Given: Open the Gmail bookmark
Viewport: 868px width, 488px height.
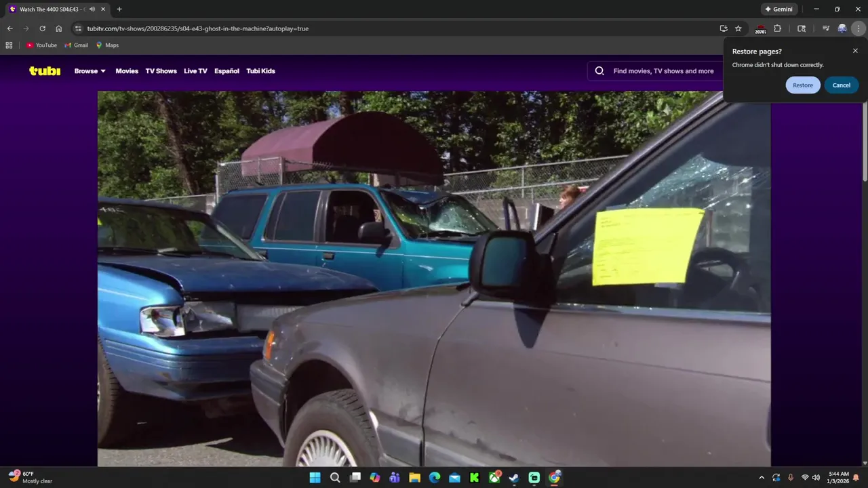Looking at the screenshot, I should point(76,45).
